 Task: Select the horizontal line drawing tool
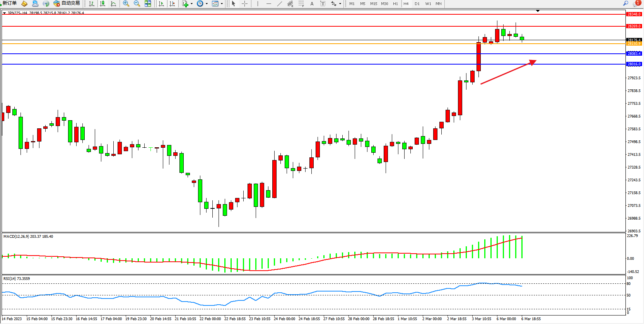[x=268, y=3]
